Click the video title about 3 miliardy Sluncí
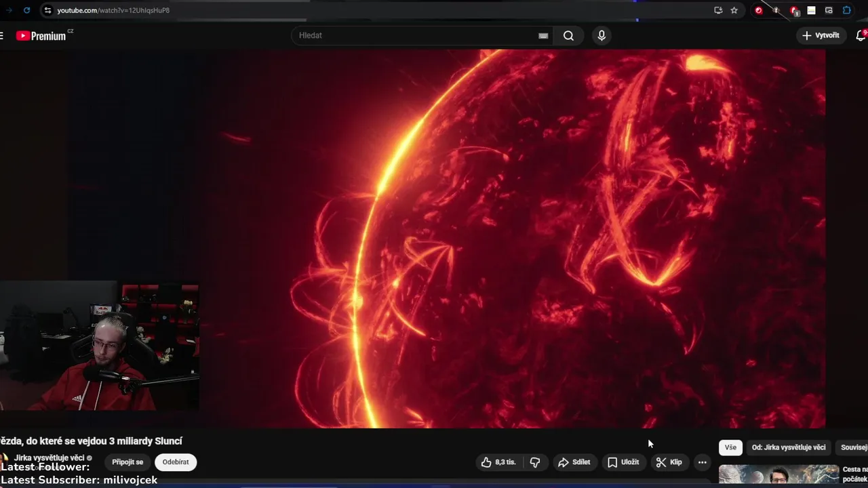 pyautogui.click(x=91, y=441)
